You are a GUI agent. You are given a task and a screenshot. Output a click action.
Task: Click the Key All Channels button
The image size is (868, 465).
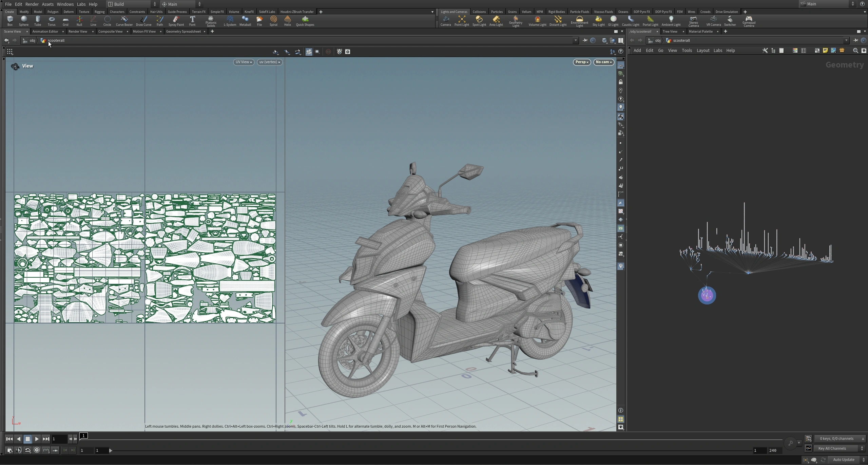click(832, 448)
